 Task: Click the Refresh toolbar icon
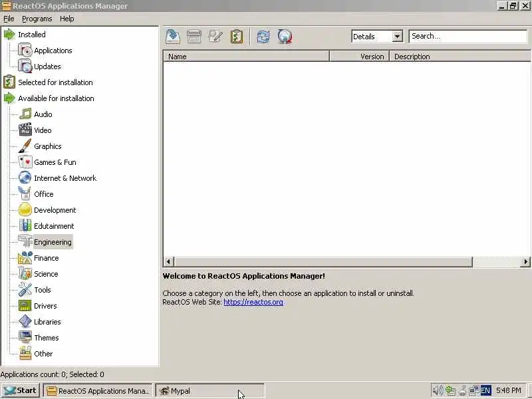point(263,37)
